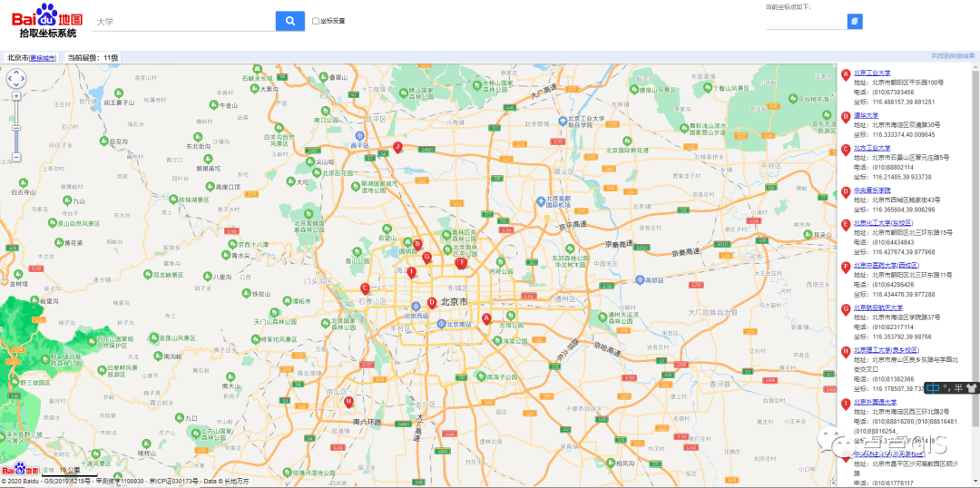Click the 共找到88条结果 text

point(953,56)
